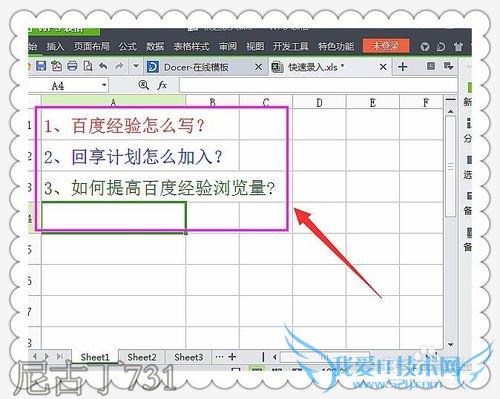
Task: Click the Print icon in toolbar
Action: [72, 66]
